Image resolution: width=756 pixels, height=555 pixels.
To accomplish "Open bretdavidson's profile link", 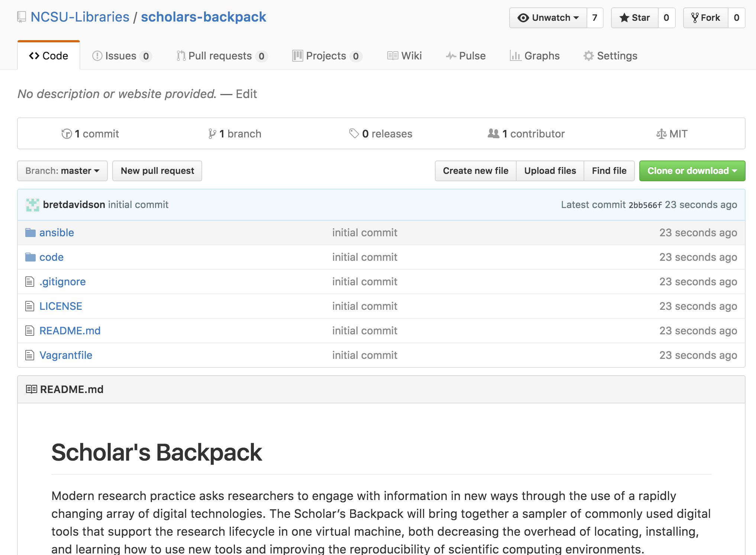I will coord(74,205).
